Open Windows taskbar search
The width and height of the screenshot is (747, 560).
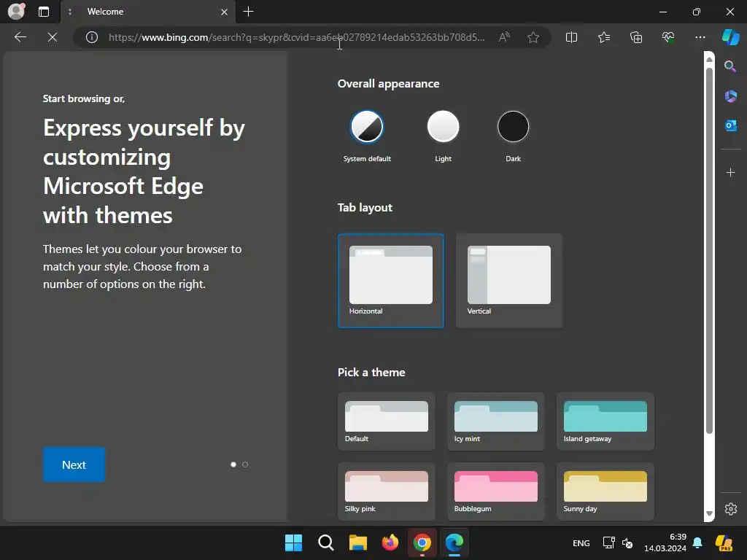(x=326, y=542)
